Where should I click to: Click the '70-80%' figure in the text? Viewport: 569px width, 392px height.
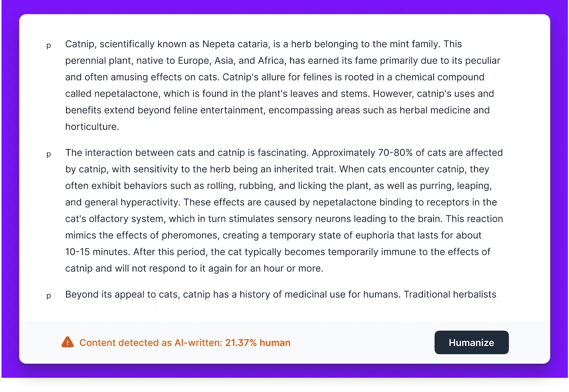coord(395,153)
